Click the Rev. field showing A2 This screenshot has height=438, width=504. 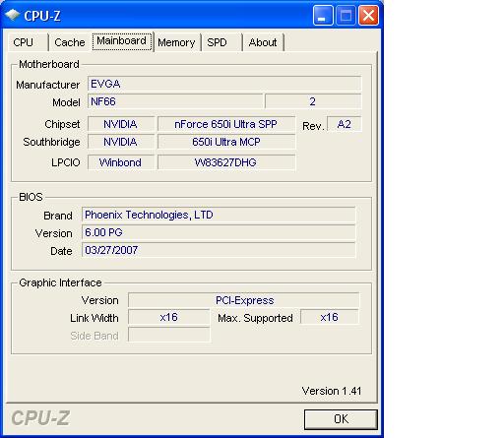(345, 124)
